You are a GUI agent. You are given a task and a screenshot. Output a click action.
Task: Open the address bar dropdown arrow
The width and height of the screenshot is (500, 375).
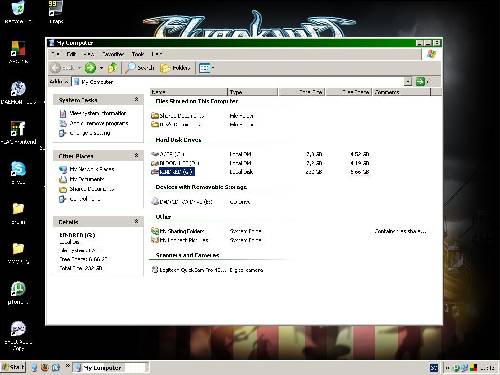pos(408,82)
